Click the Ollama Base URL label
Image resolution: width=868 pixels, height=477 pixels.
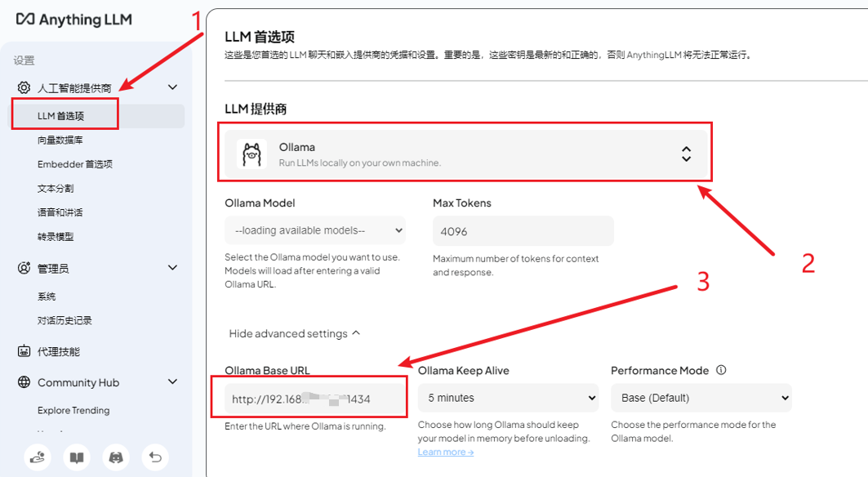pos(267,371)
